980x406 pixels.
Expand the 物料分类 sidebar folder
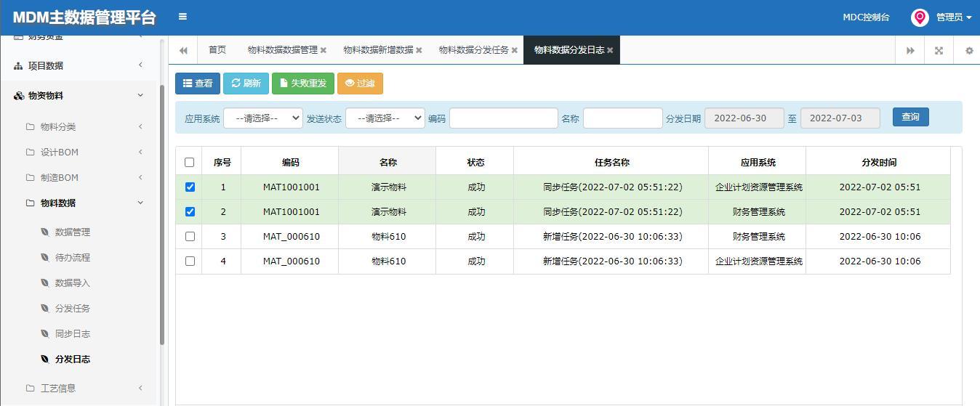[x=84, y=126]
